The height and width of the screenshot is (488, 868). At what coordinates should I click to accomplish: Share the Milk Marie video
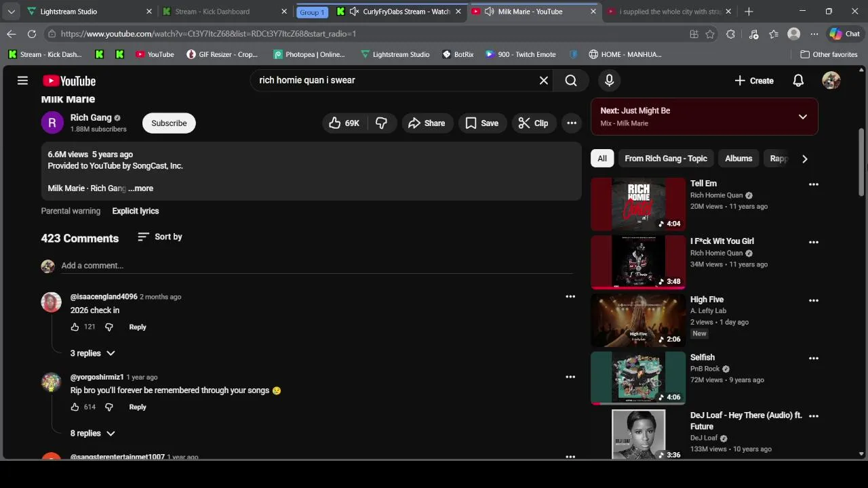[427, 123]
